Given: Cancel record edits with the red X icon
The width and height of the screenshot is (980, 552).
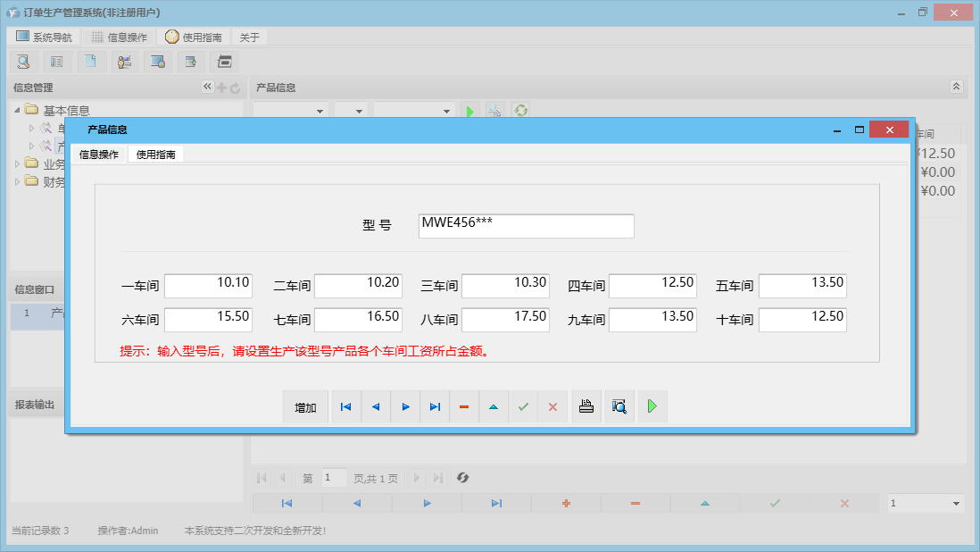Looking at the screenshot, I should [x=552, y=406].
